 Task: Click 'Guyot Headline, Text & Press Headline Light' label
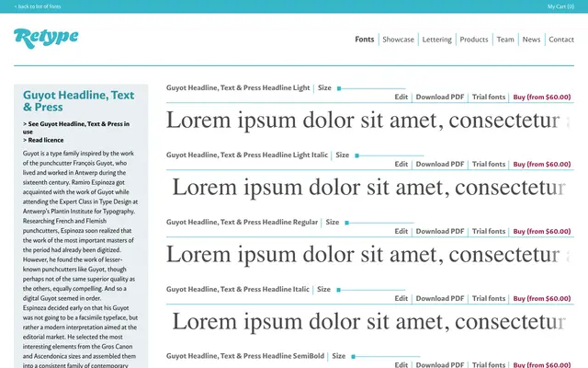click(x=238, y=88)
